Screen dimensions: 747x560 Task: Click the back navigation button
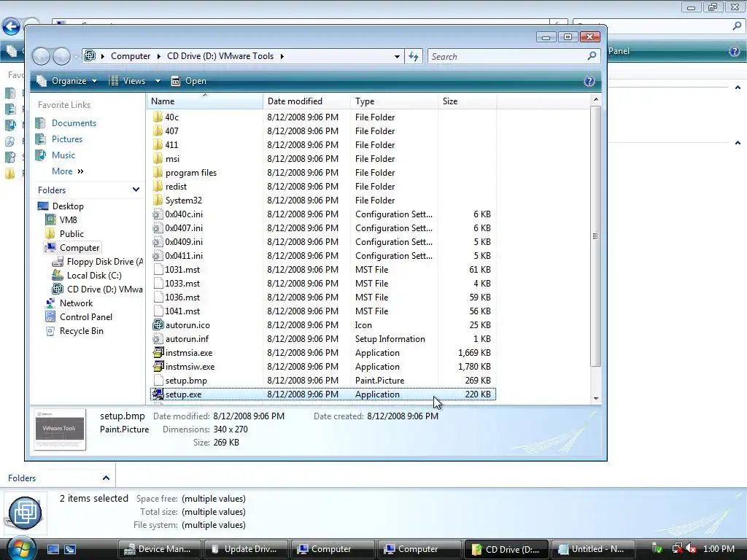point(41,57)
